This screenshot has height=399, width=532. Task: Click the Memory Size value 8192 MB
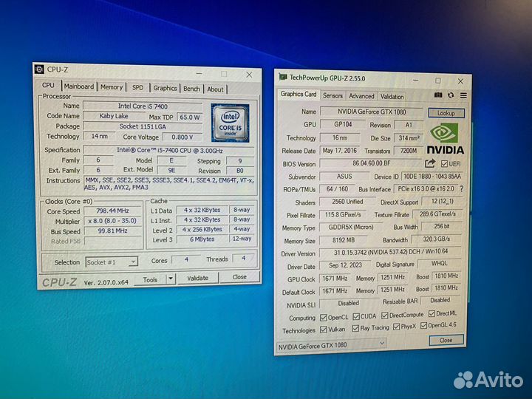(343, 240)
